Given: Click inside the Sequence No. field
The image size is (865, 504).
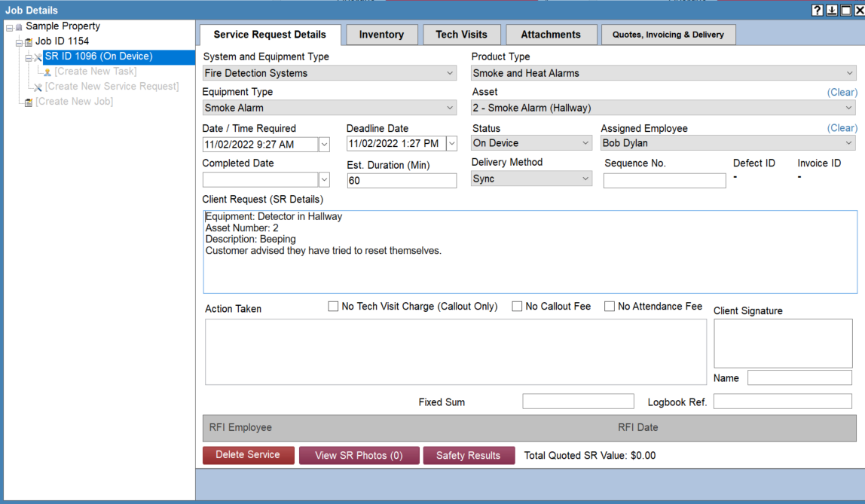Looking at the screenshot, I should [664, 180].
